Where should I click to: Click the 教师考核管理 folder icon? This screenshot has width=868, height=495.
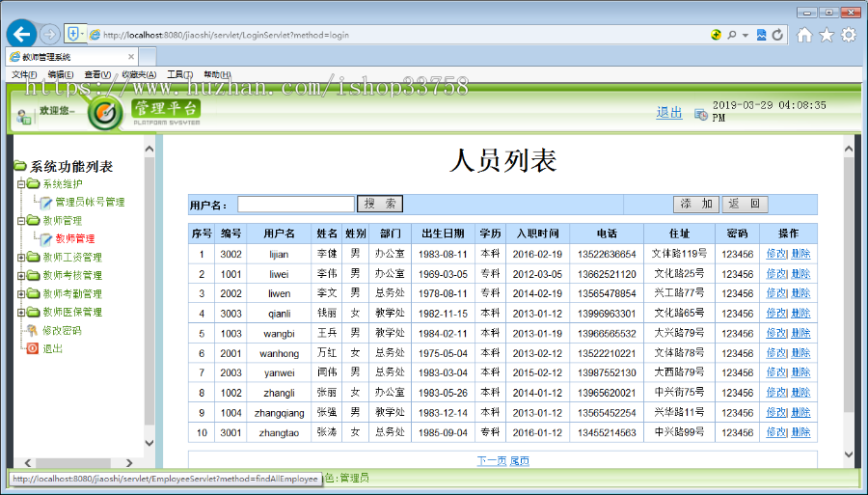[x=33, y=275]
